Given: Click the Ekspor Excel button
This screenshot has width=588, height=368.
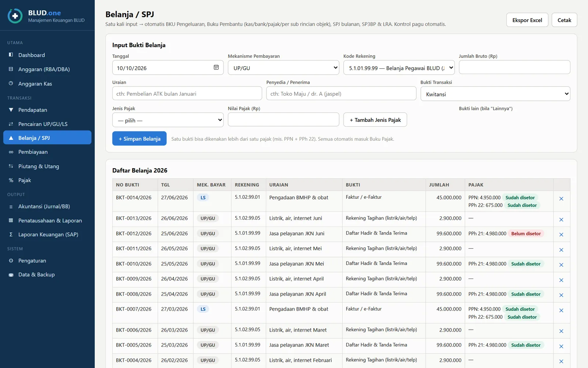Looking at the screenshot, I should [527, 20].
